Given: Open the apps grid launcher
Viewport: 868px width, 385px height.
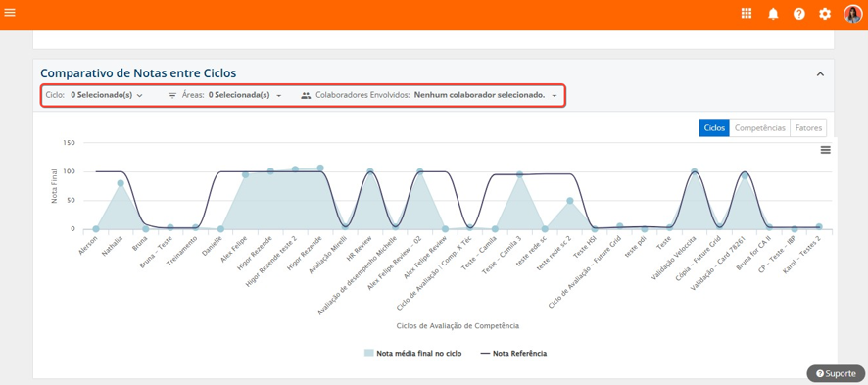Looking at the screenshot, I should coord(747,14).
